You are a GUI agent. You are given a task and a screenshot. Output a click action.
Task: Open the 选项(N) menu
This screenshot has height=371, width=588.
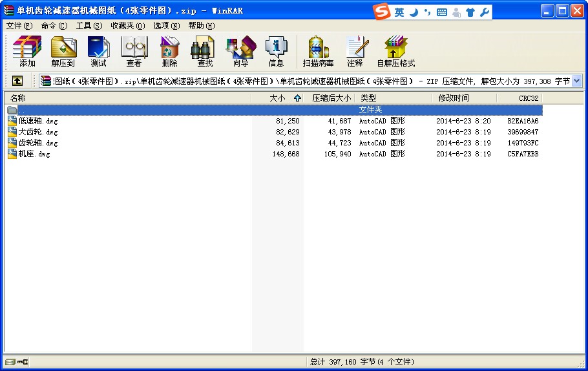[x=167, y=25]
